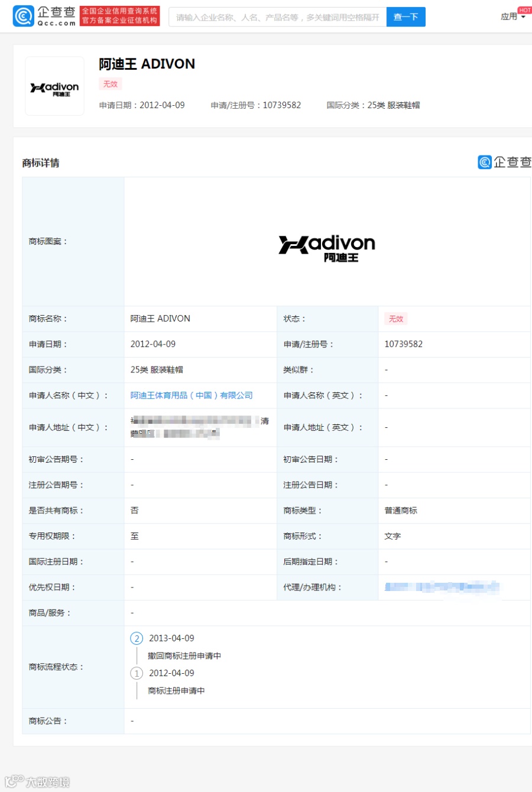Click the 无效 status tag under title
Viewport: 532px width, 792px height.
pos(111,84)
